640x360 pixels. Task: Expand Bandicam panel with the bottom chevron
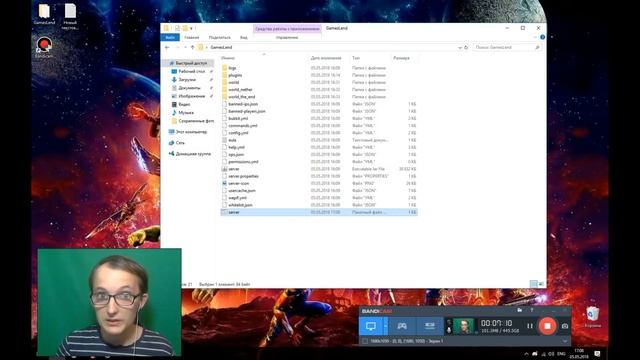[565, 341]
